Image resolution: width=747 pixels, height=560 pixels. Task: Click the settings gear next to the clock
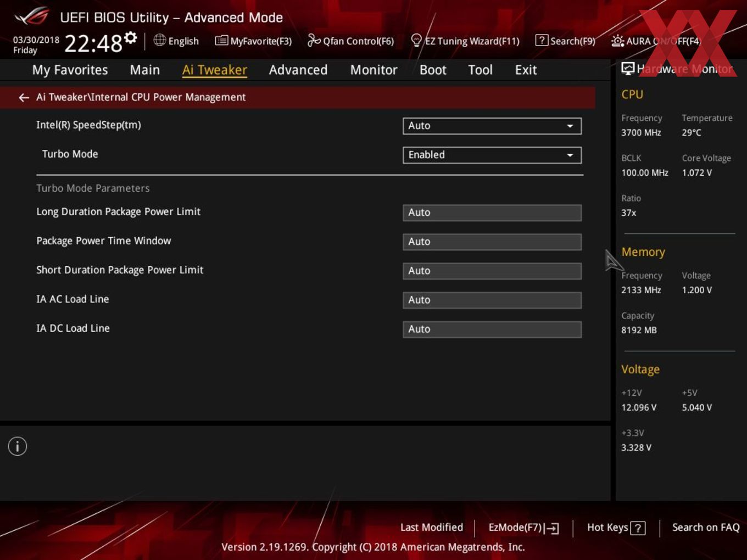pyautogui.click(x=131, y=37)
